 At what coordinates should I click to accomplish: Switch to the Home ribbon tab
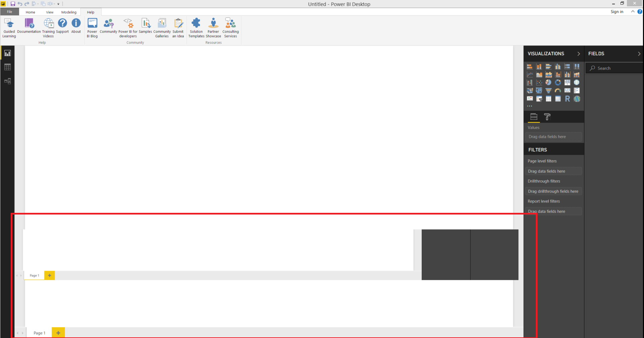click(x=30, y=12)
